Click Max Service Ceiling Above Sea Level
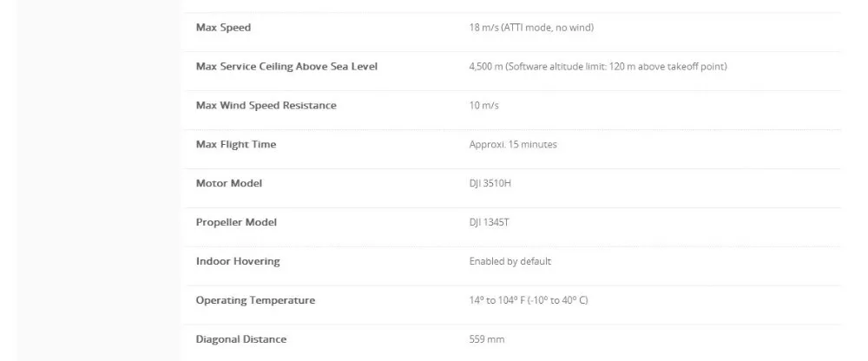This screenshot has height=361, width=868. 286,67
